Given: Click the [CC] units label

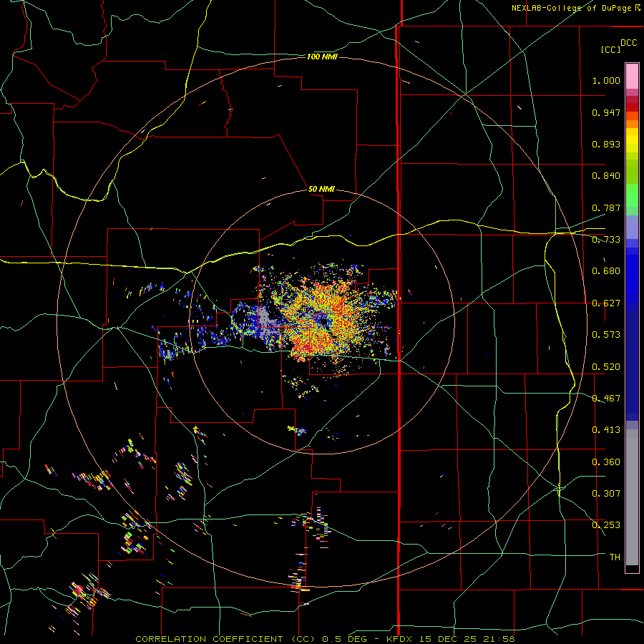Looking at the screenshot, I should click(610, 49).
